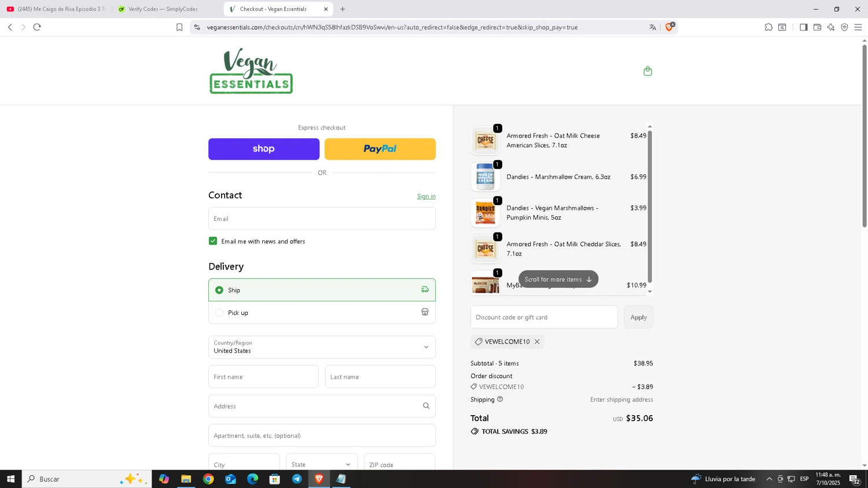This screenshot has width=868, height=488.
Task: Open Microsoft Store from the taskbar
Action: coord(275,479)
